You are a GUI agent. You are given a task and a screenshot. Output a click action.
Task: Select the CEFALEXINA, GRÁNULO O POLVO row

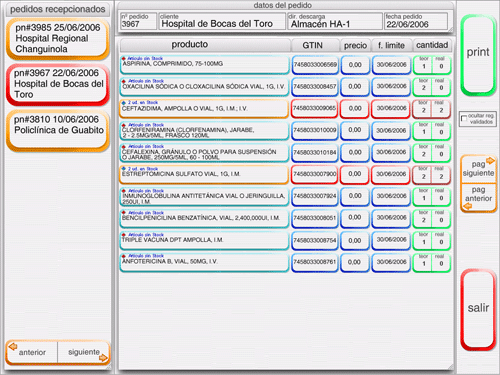coord(204,153)
